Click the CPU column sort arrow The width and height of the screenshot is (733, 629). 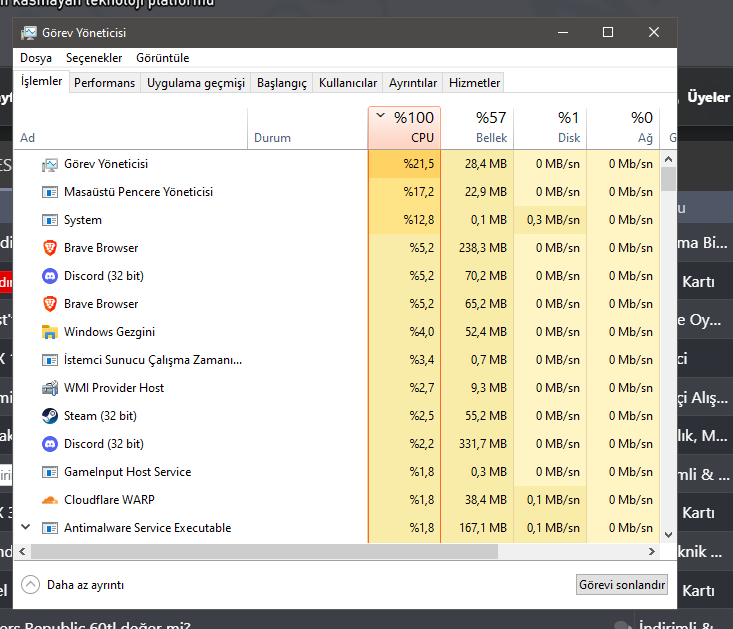click(381, 115)
